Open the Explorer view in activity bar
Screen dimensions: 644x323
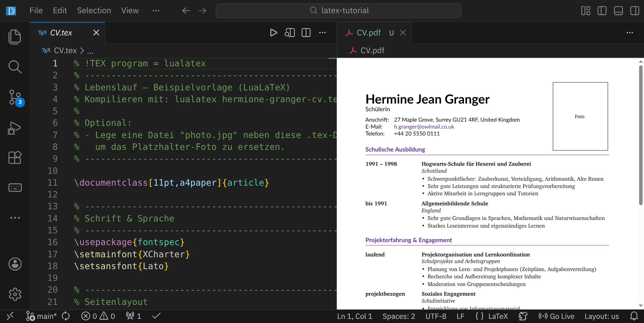point(15,37)
